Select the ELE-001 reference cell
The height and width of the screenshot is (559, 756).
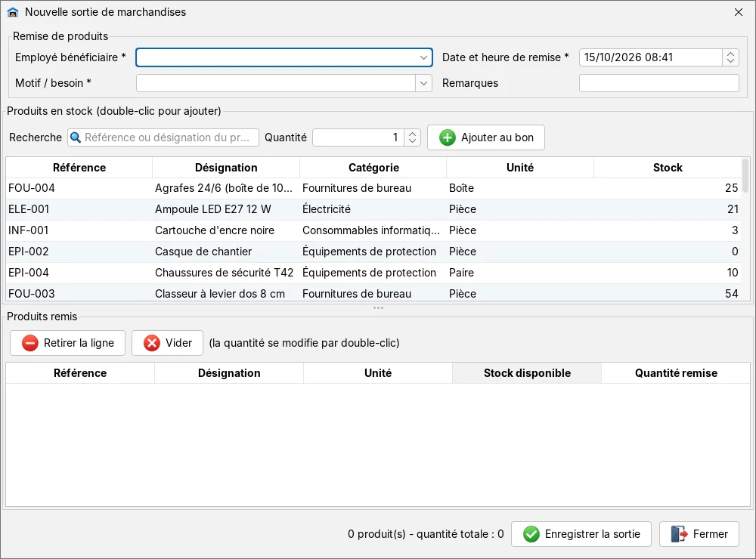tap(79, 209)
